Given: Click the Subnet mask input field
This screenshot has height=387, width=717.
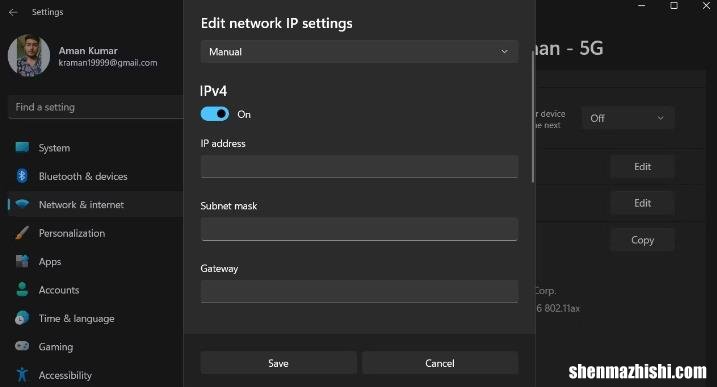Looking at the screenshot, I should pos(359,229).
